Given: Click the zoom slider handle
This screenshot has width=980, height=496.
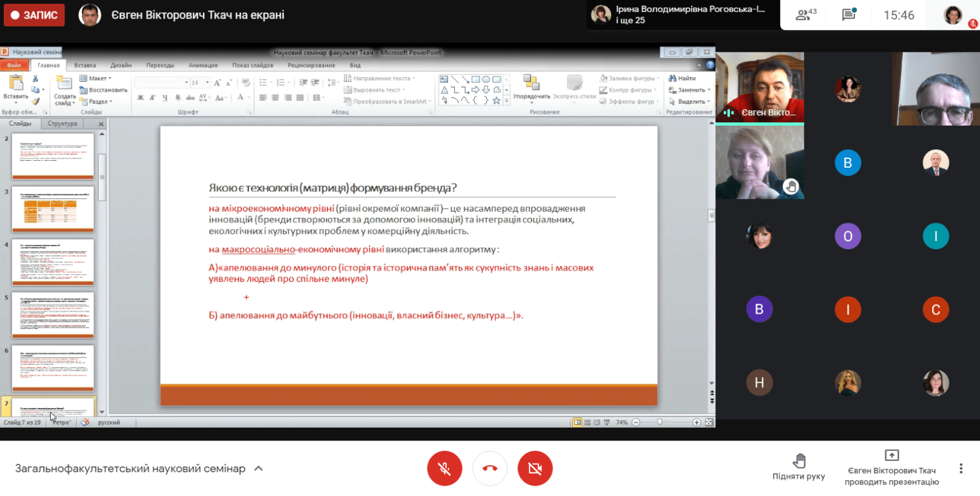Looking at the screenshot, I should 660,422.
